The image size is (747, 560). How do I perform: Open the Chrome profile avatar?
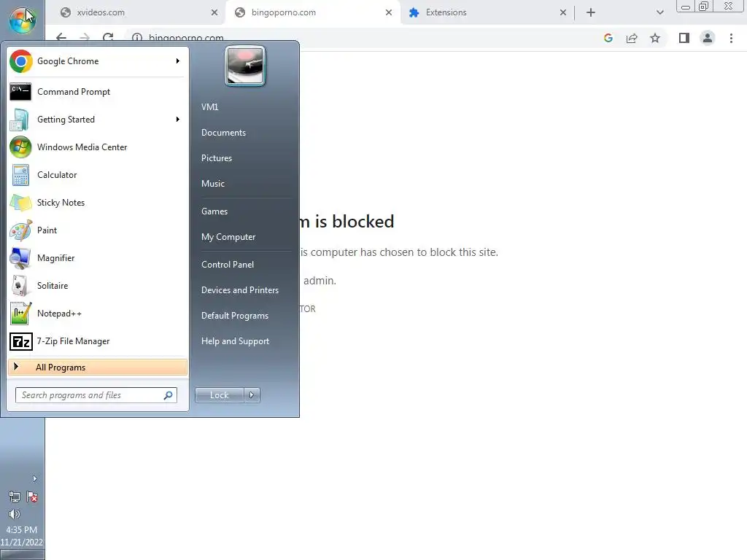(x=708, y=38)
